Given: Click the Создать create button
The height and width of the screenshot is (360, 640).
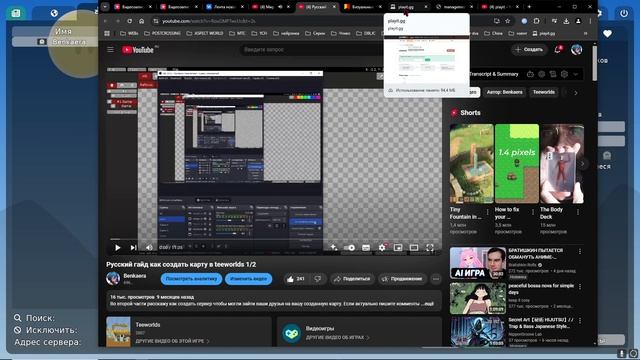Looking at the screenshot, I should tap(529, 49).
